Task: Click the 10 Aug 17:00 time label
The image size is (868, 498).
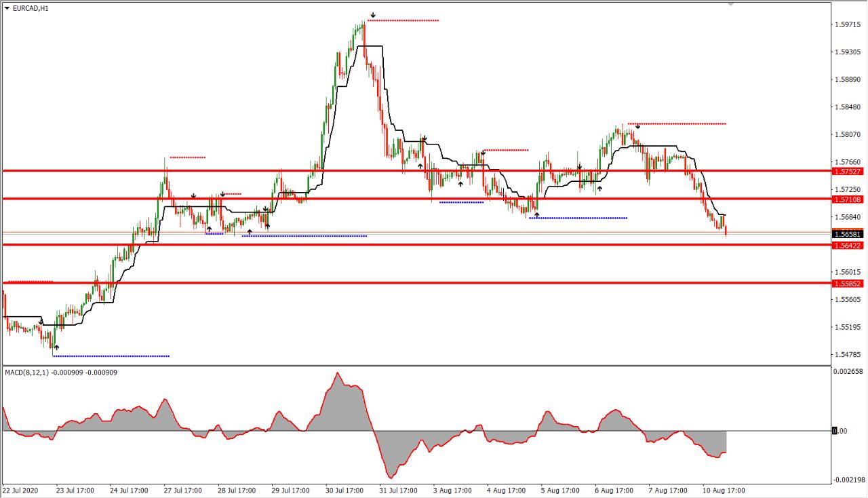Action: [722, 490]
